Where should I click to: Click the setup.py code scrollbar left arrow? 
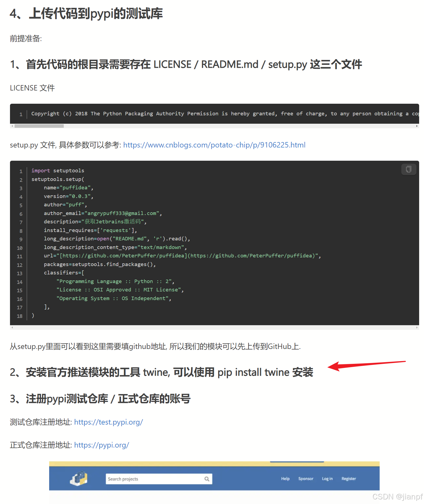12,327
